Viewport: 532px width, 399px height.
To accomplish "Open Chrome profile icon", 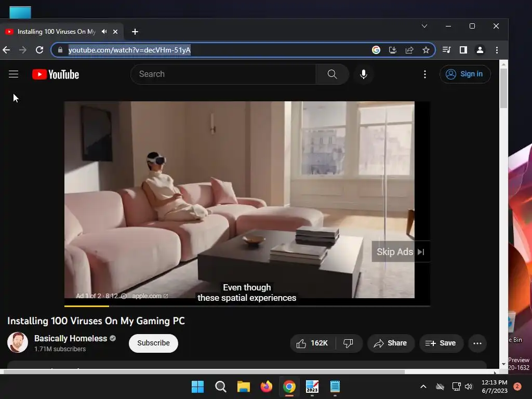I will tap(480, 50).
